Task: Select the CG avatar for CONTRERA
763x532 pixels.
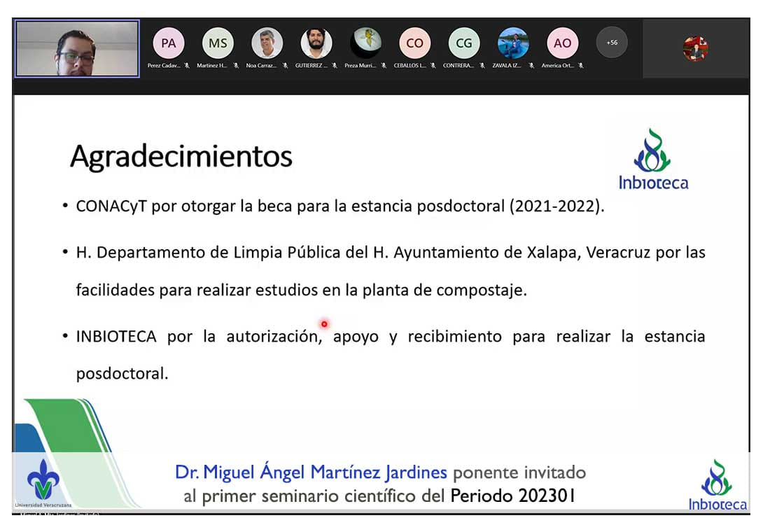Action: [x=464, y=43]
